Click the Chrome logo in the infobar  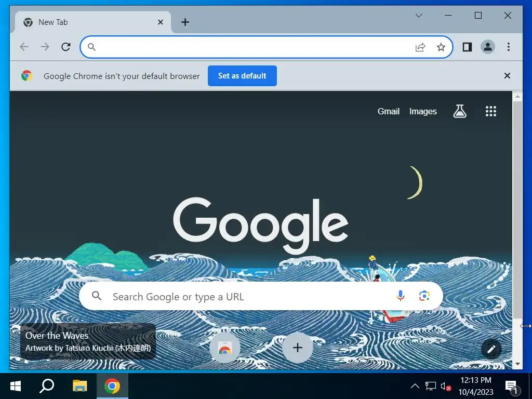pyautogui.click(x=27, y=76)
